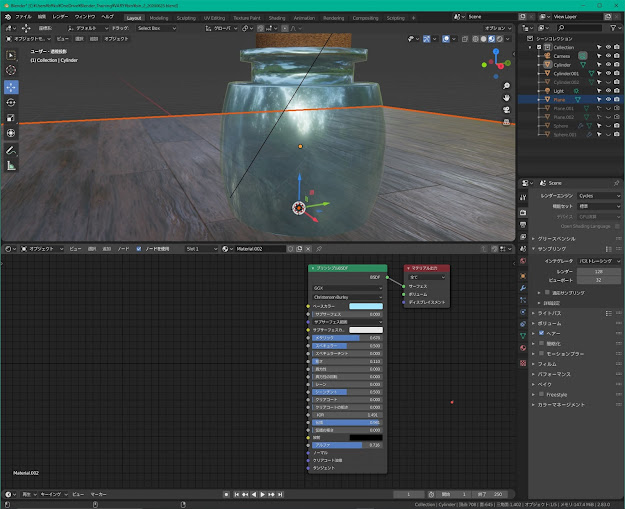Open the Physics properties tab
This screenshot has width=625, height=509.
[523, 312]
